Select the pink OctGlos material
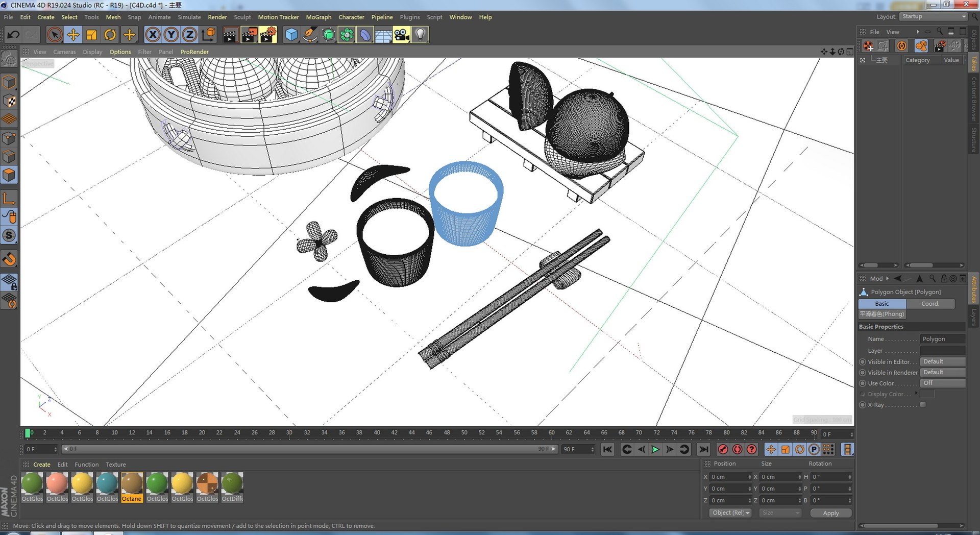The image size is (980, 535). [x=57, y=487]
